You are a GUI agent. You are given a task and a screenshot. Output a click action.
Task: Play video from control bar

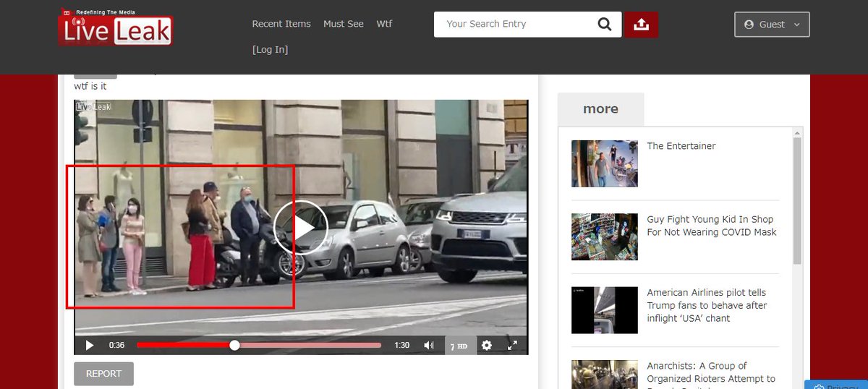click(x=90, y=346)
